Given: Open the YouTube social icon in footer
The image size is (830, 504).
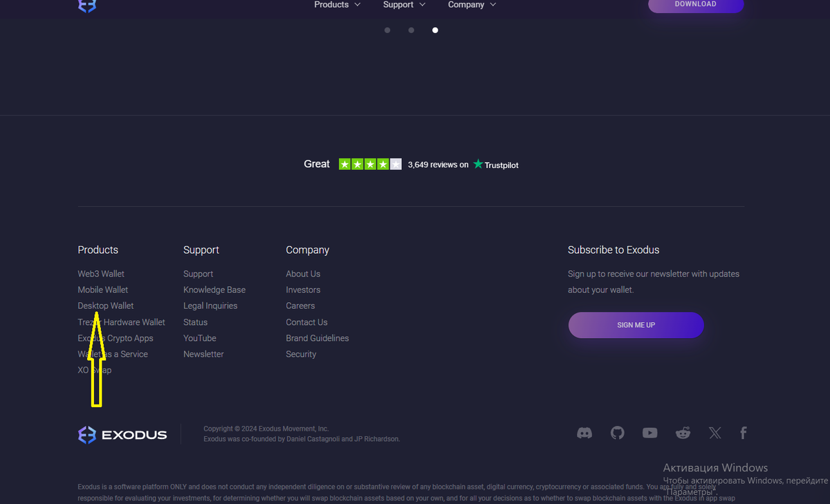Looking at the screenshot, I should (649, 433).
